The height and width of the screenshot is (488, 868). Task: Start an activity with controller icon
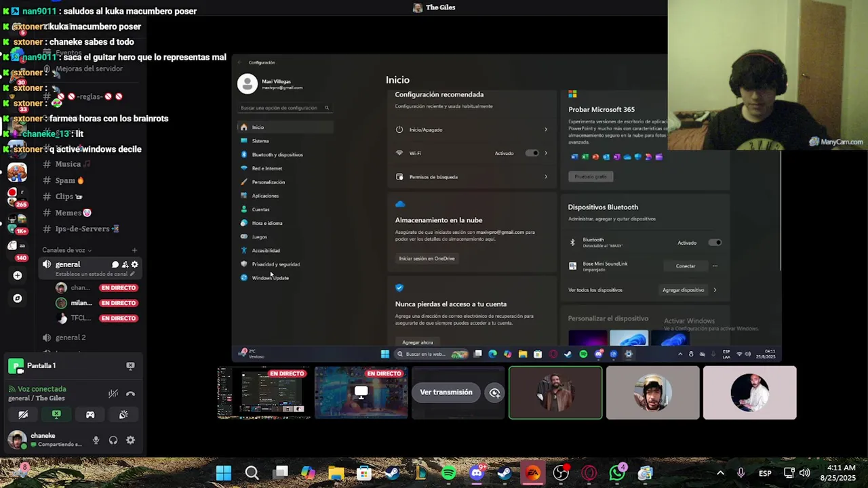point(90,414)
